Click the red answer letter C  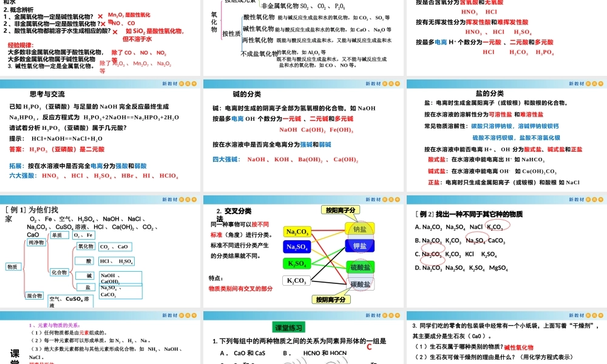(369, 347)
